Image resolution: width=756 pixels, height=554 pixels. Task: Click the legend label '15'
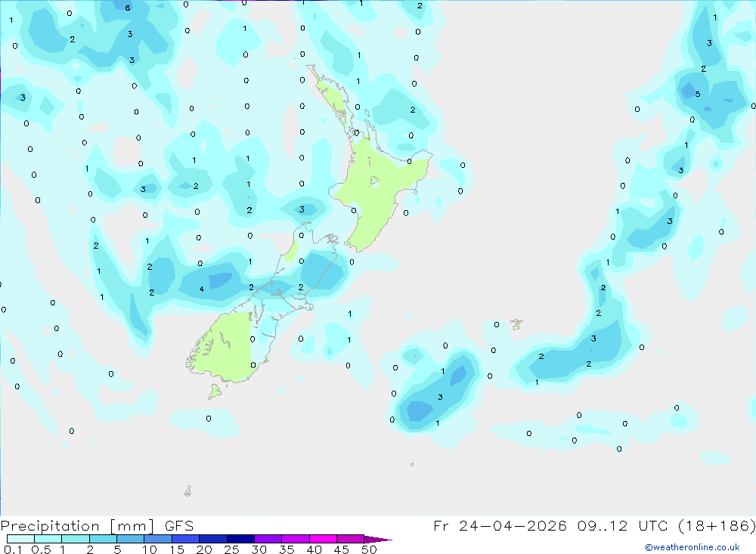177,549
